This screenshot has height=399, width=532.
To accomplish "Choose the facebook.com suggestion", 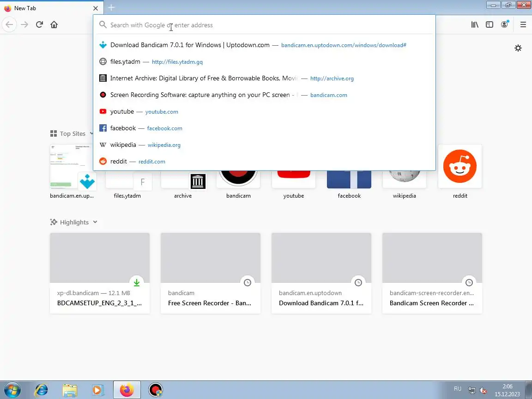I will pos(264,128).
